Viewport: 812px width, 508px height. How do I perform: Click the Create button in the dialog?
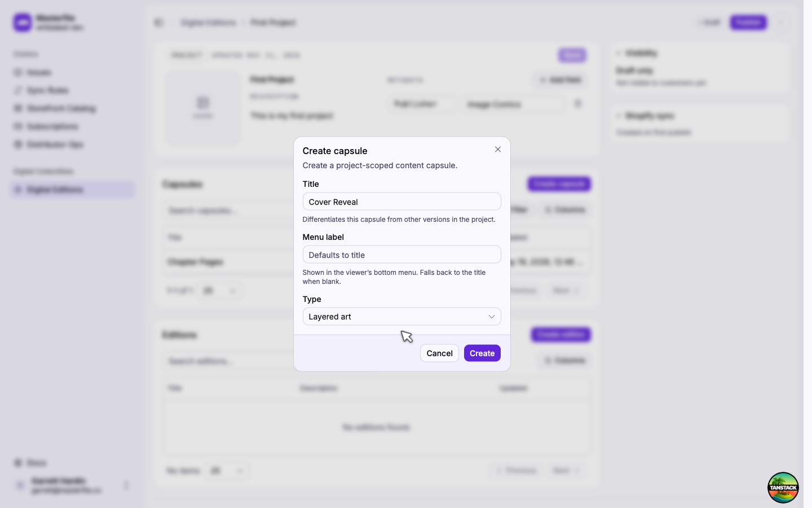(x=482, y=353)
